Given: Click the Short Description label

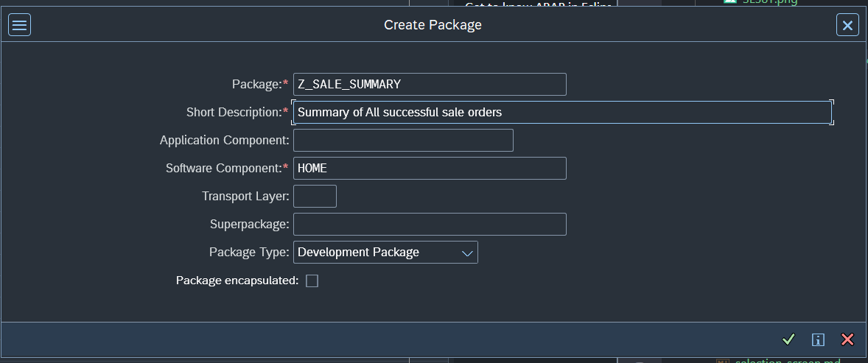Looking at the screenshot, I should pos(234,113).
